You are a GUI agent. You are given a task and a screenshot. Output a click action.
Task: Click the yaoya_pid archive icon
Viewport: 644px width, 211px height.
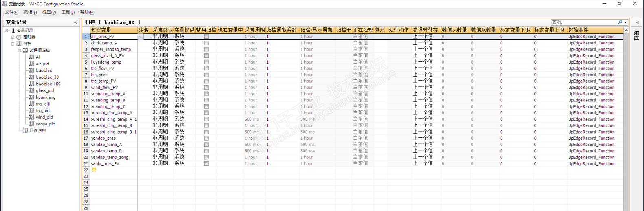31,124
